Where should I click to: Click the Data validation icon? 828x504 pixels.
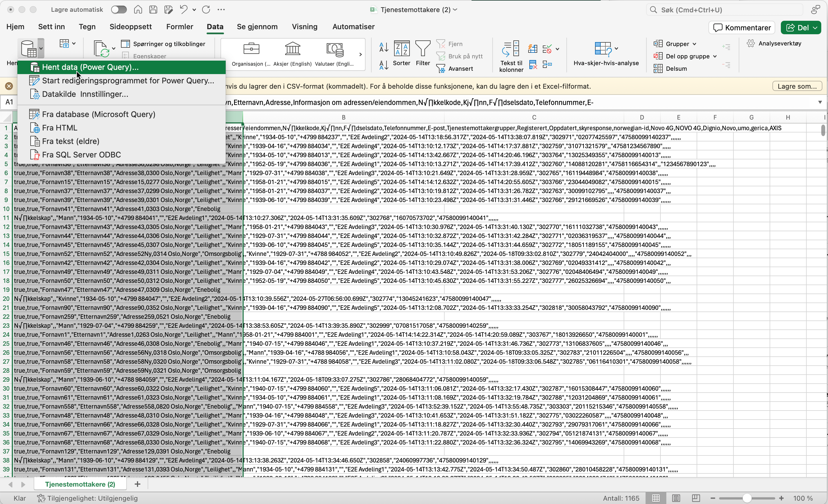coord(547,49)
